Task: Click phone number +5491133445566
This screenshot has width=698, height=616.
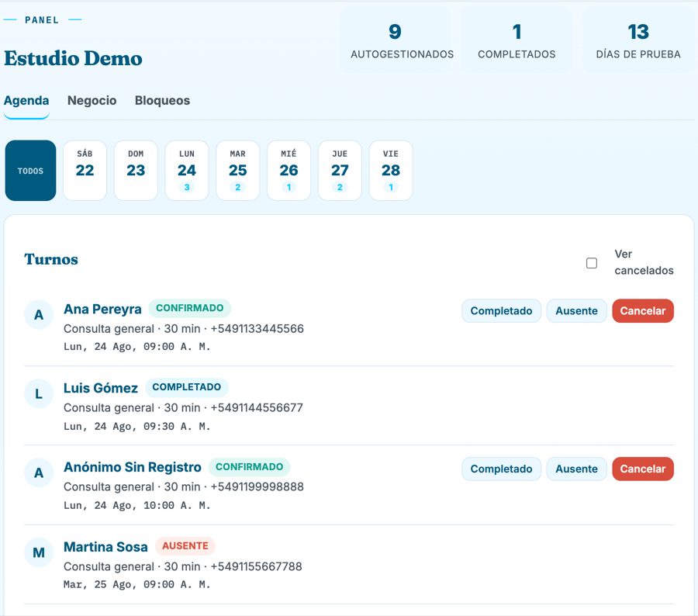Action: point(257,329)
